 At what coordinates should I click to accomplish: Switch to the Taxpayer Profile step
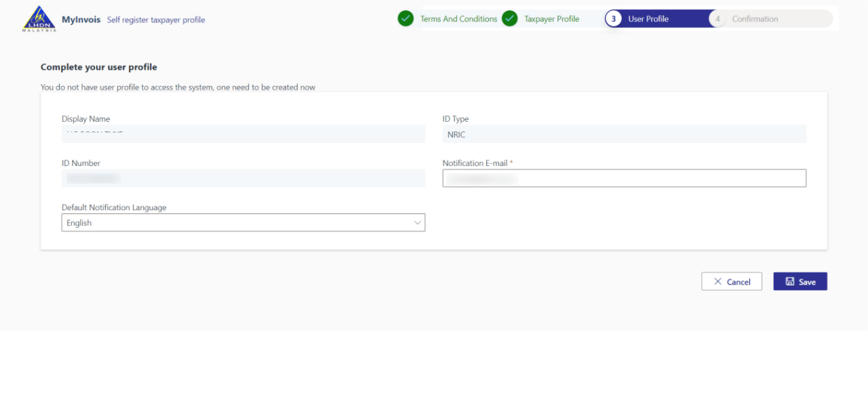(x=550, y=18)
